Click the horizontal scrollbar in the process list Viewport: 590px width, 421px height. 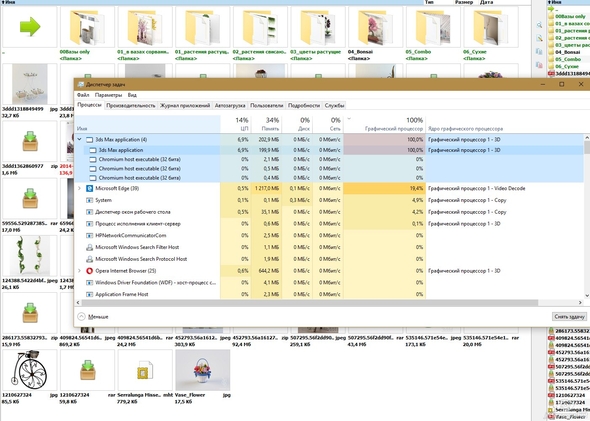click(x=310, y=302)
